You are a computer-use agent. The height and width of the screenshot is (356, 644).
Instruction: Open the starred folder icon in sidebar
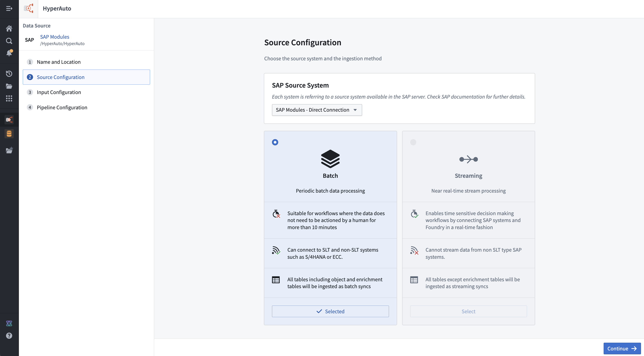point(9,150)
